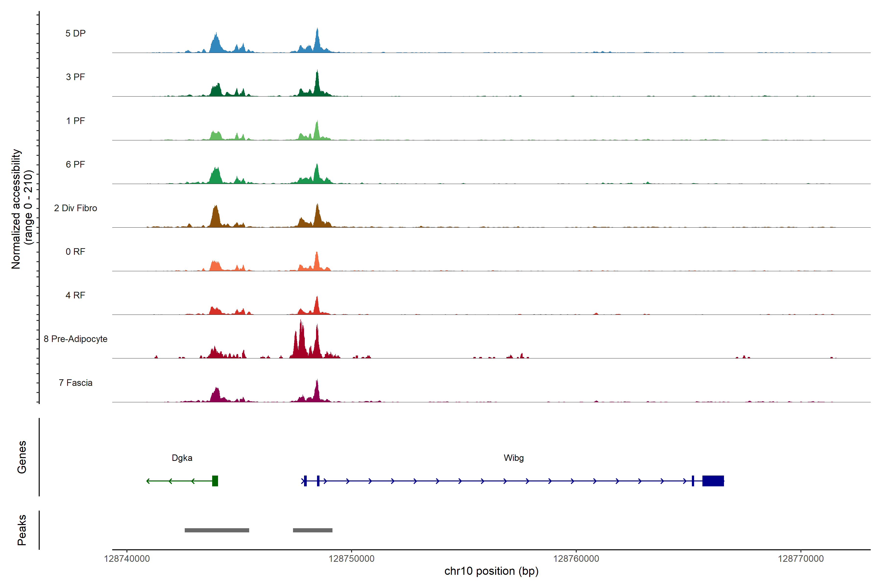882x588 pixels.
Task: Select the Dgka gene label
Action: (x=182, y=458)
